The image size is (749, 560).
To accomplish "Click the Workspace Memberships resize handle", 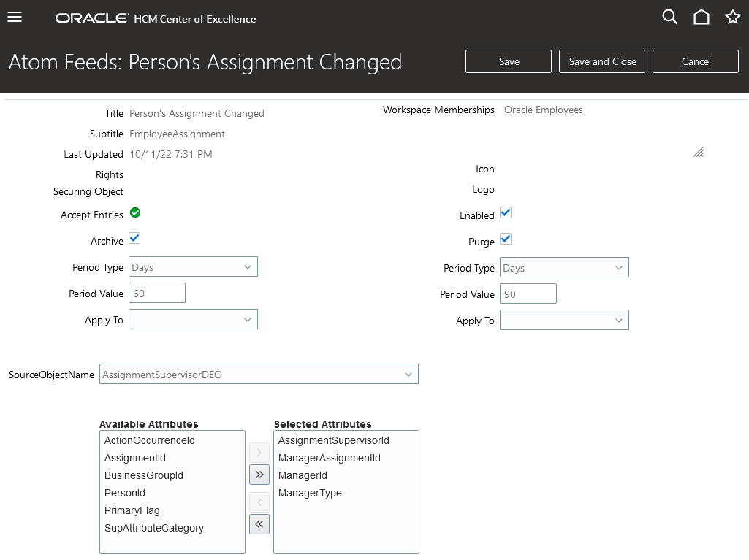I will point(699,152).
